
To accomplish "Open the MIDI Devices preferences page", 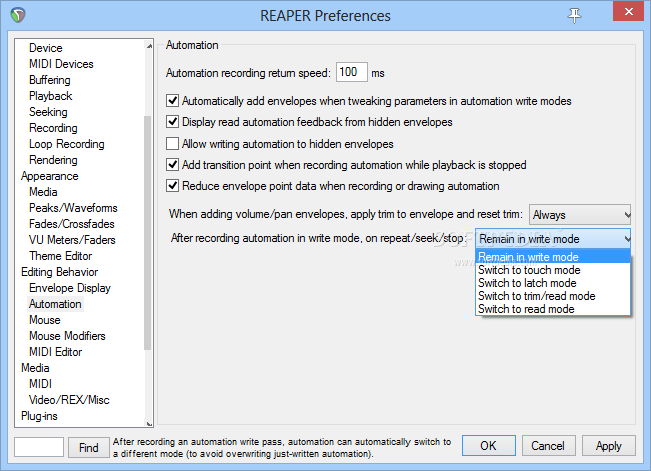I will (61, 64).
